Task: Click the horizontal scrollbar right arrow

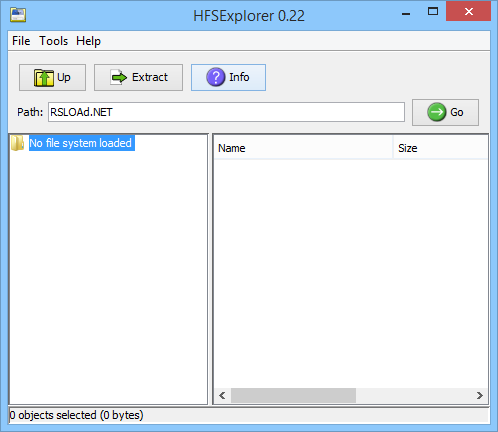Action: (480, 396)
